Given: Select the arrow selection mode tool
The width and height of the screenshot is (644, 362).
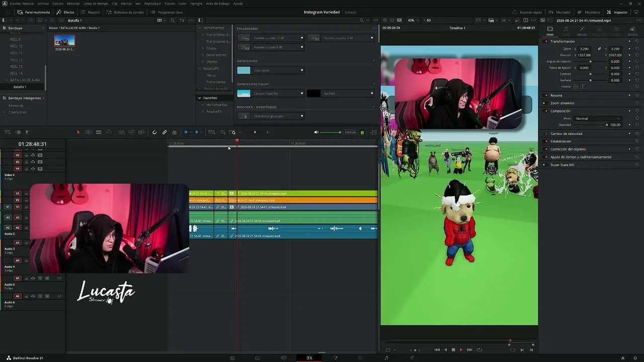Looking at the screenshot, I should [78, 132].
